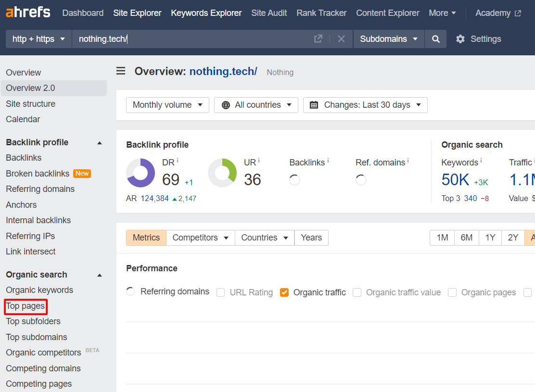Open Academy external link
The image size is (535, 392).
(498, 13)
